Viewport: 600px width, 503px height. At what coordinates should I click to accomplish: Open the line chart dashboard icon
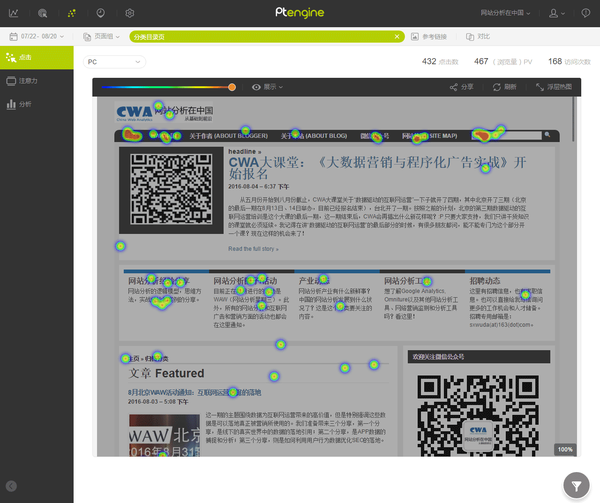(x=13, y=13)
